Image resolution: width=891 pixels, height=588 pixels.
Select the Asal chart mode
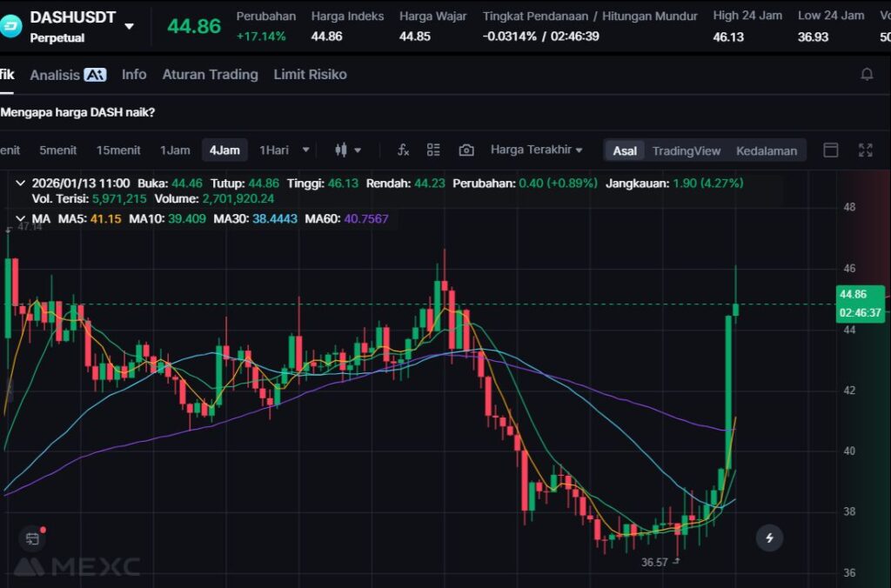click(624, 150)
